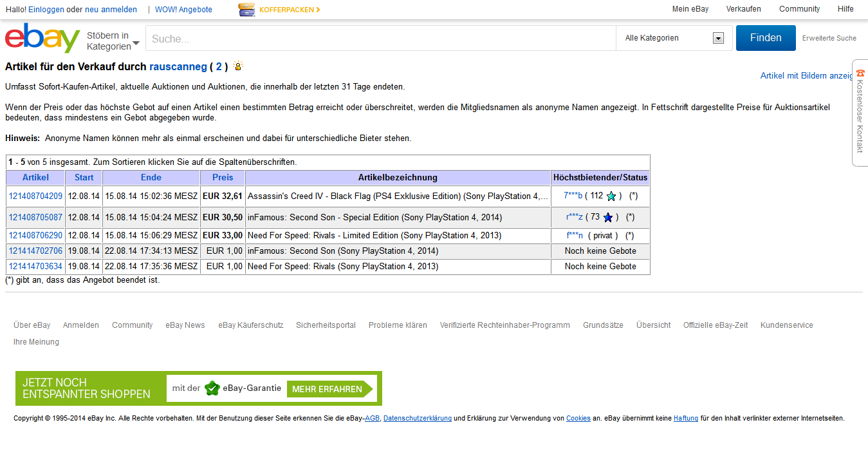Viewport: 868px width, 456px height.
Task: Click the blue feedback star of r***z
Action: click(607, 218)
